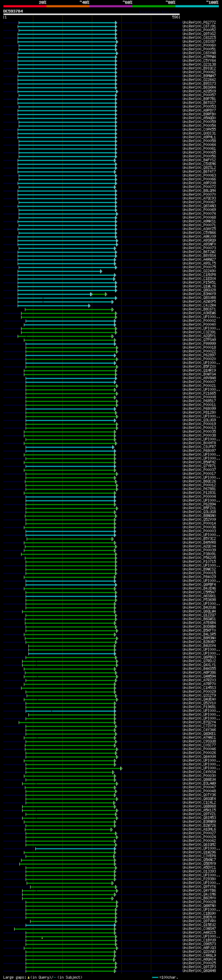This screenshot has width=222, height=980.
Task: Click the short cyan alignment bar for O22490
Action: click(60, 271)
